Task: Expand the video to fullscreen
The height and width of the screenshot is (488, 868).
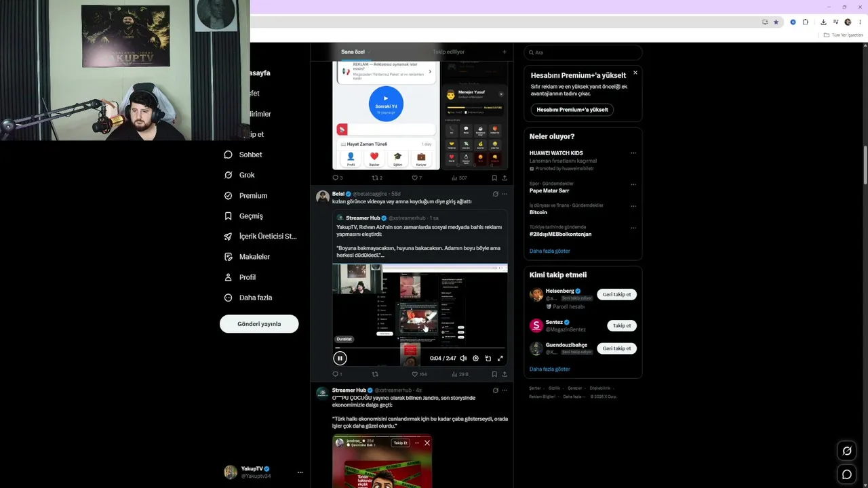Action: tap(500, 359)
